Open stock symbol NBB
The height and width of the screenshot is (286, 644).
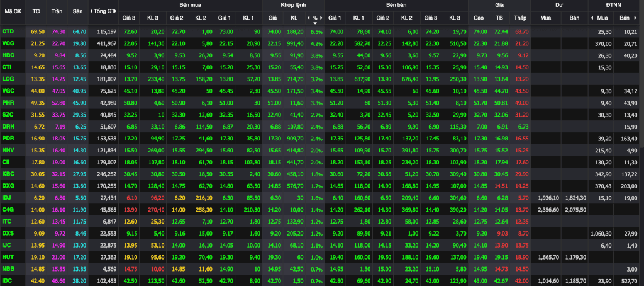pyautogui.click(x=8, y=269)
